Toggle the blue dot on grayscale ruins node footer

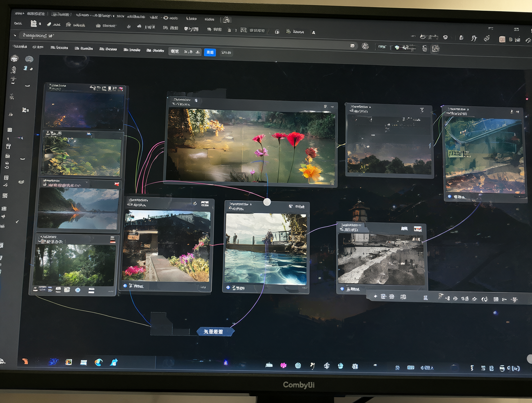(342, 289)
